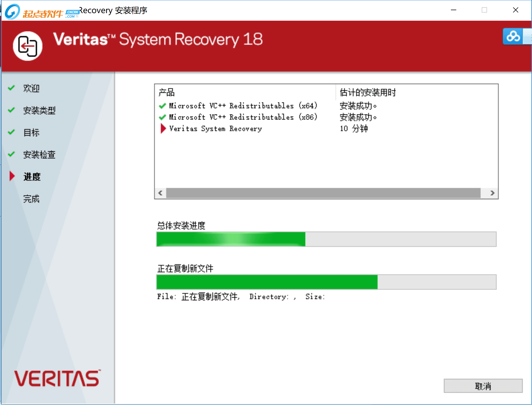532x405 pixels.
Task: Click the list's right scroll arrow
Action: coord(492,193)
